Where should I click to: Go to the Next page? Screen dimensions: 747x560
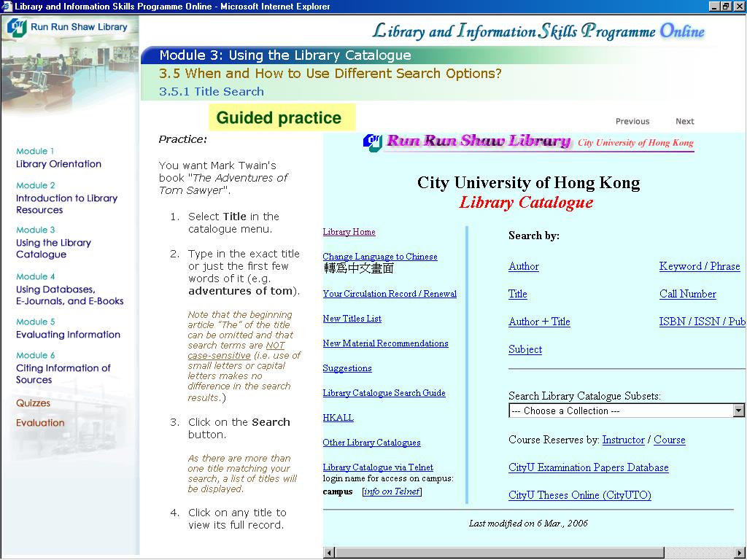684,122
